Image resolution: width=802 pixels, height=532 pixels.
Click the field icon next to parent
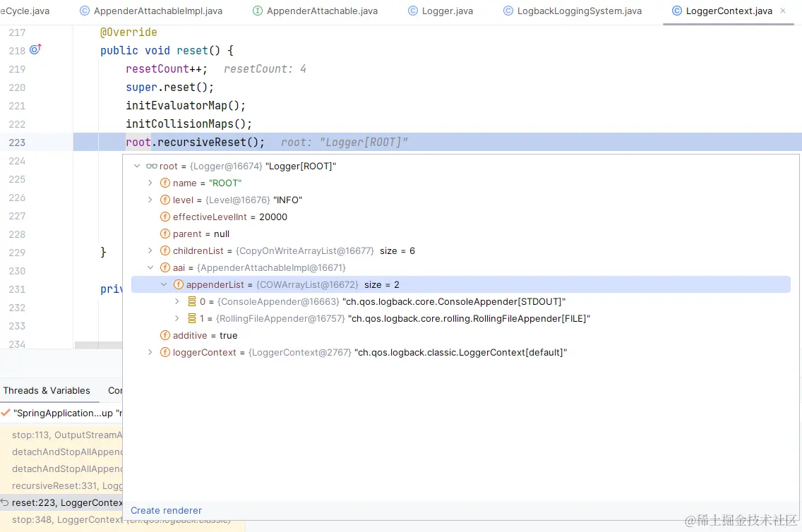[x=164, y=234]
